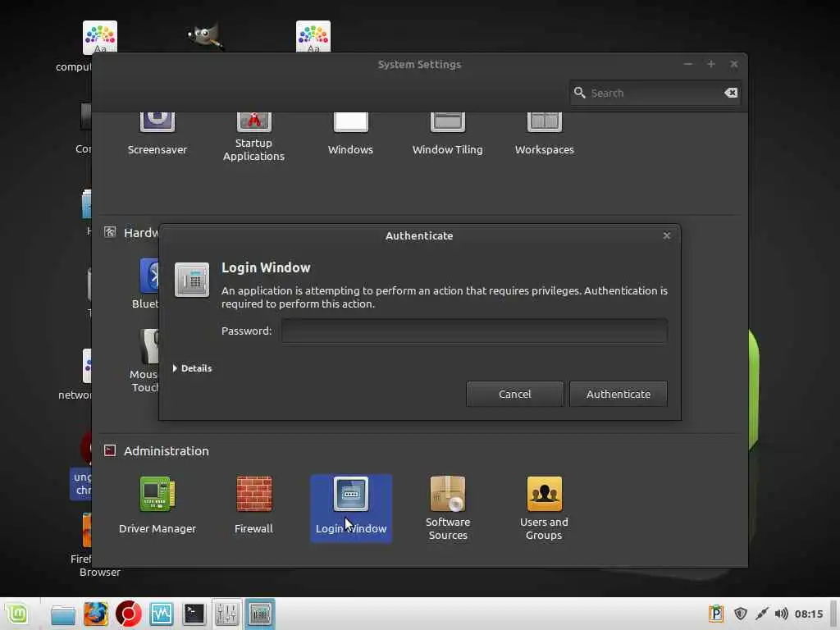
Task: Open Window Tiling settings
Action: 448,134
